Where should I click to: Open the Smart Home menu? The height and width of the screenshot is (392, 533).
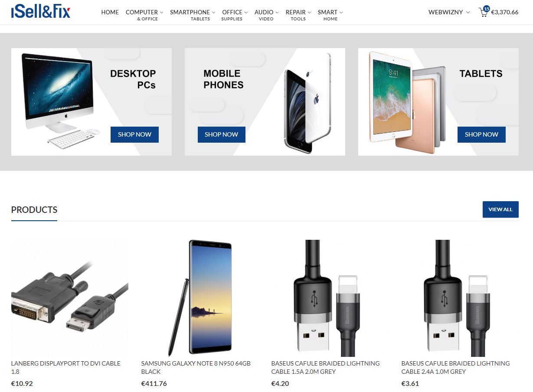(330, 15)
